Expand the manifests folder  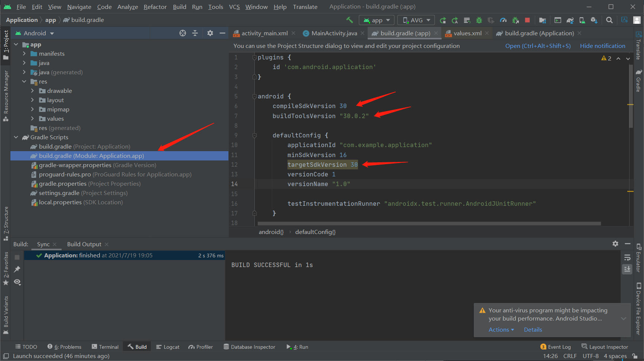click(24, 53)
